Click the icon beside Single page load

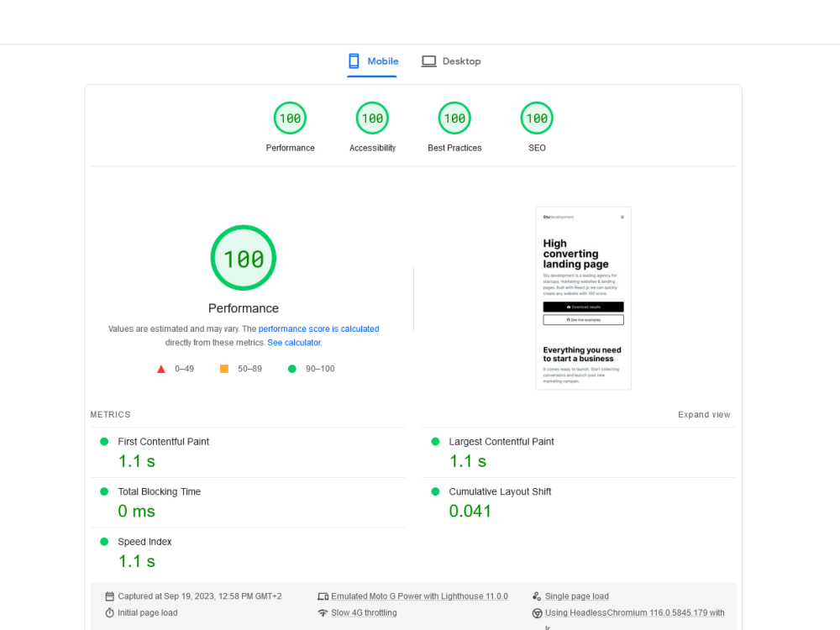[x=537, y=596]
